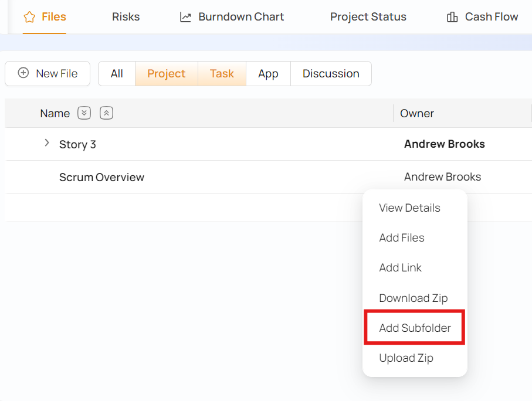Click the plus icon for New File
The width and height of the screenshot is (532, 401).
23,73
